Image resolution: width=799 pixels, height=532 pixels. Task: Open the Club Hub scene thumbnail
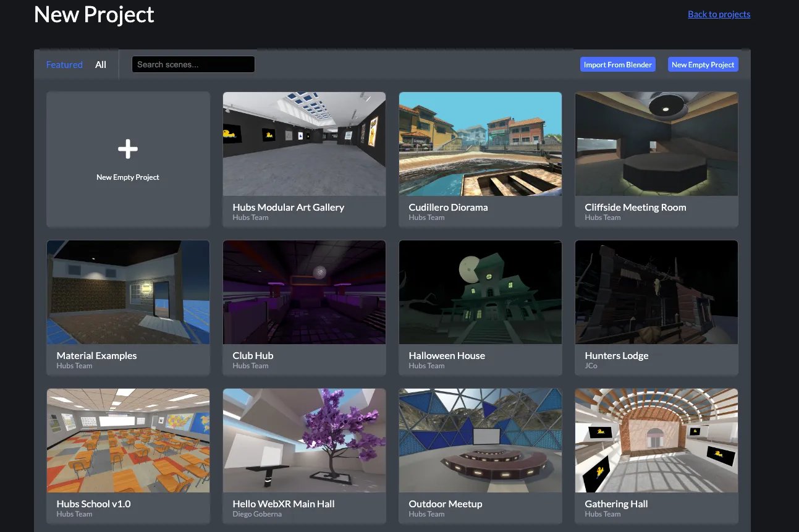pos(304,292)
